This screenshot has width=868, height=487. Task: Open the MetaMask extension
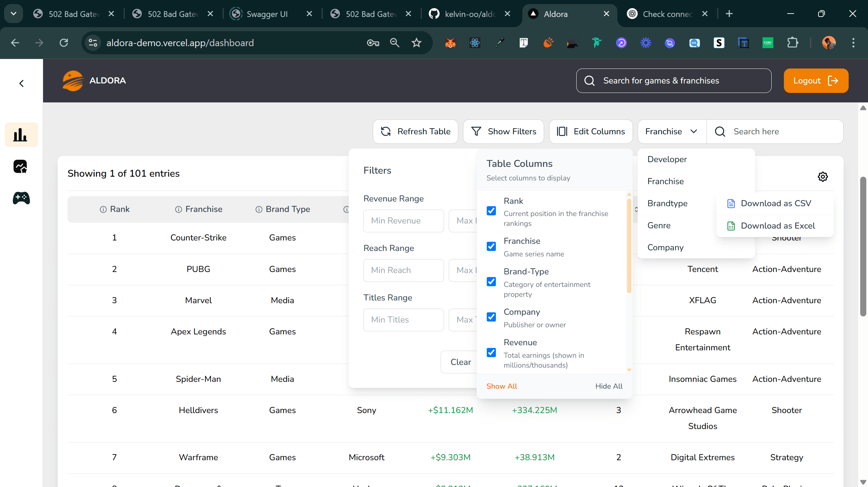click(450, 43)
